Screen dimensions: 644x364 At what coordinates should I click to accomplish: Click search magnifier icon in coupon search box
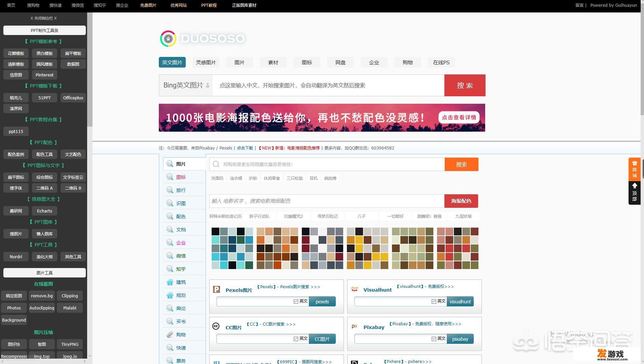pos(216,164)
